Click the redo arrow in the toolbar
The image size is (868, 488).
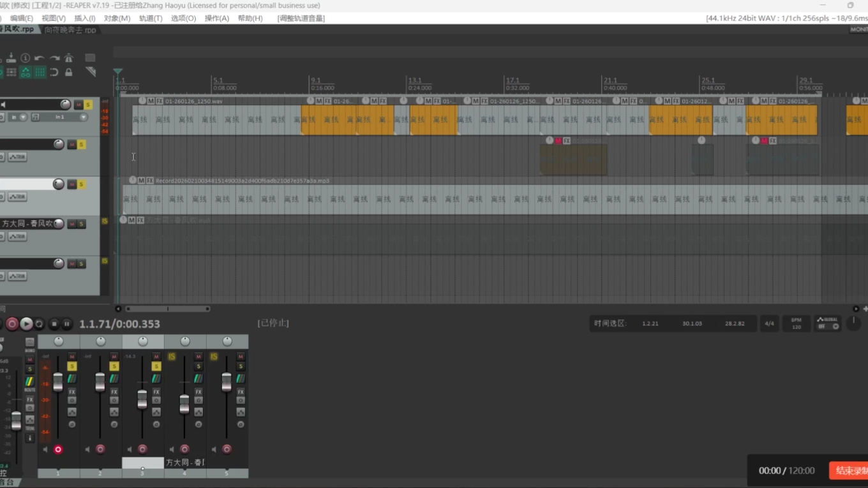coord(54,58)
